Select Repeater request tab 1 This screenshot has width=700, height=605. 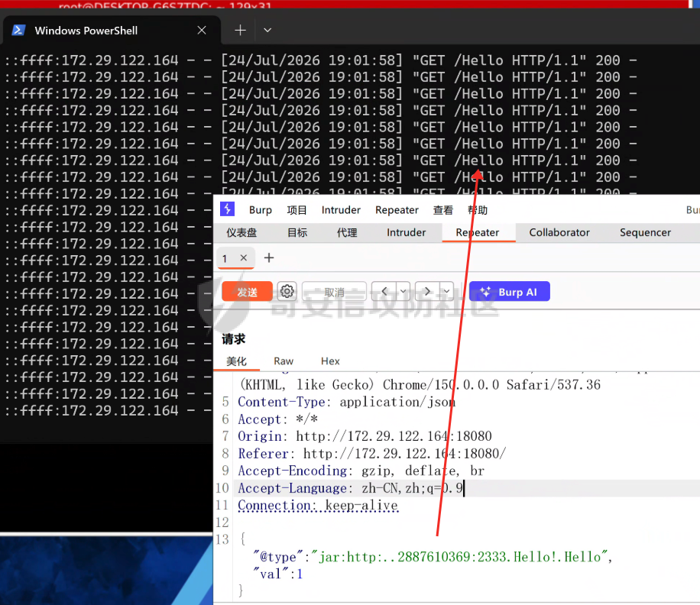pyautogui.click(x=225, y=258)
